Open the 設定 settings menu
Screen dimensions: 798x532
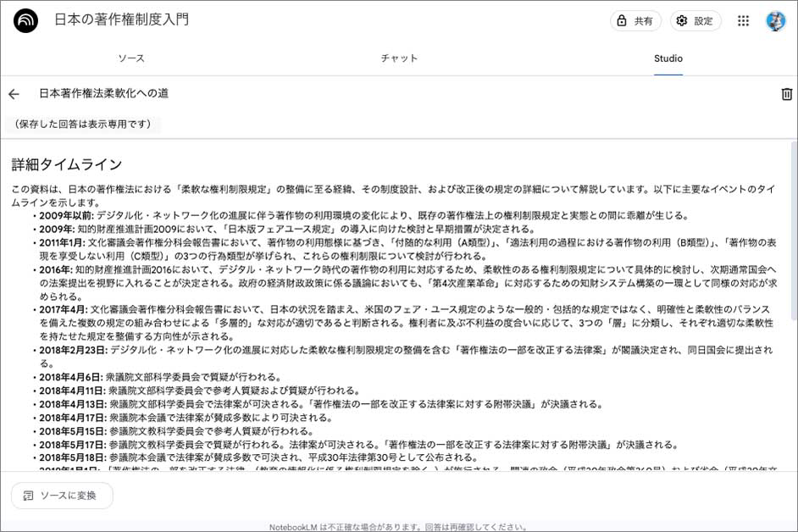point(695,21)
